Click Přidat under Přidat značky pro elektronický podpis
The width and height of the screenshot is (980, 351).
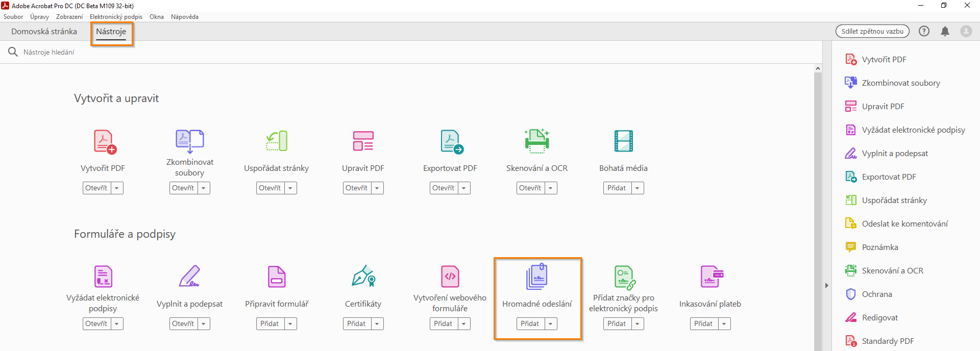[618, 324]
